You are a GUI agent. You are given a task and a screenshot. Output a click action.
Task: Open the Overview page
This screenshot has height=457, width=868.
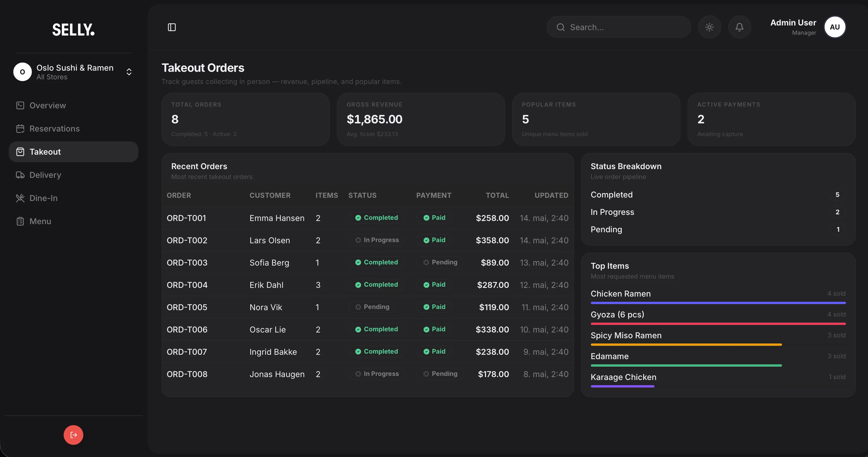click(x=73, y=105)
